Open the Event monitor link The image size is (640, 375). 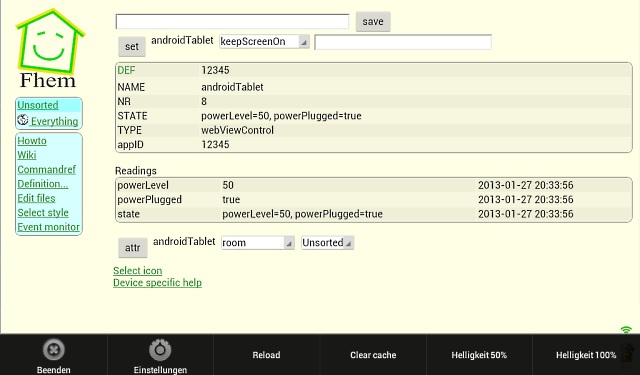click(x=49, y=227)
